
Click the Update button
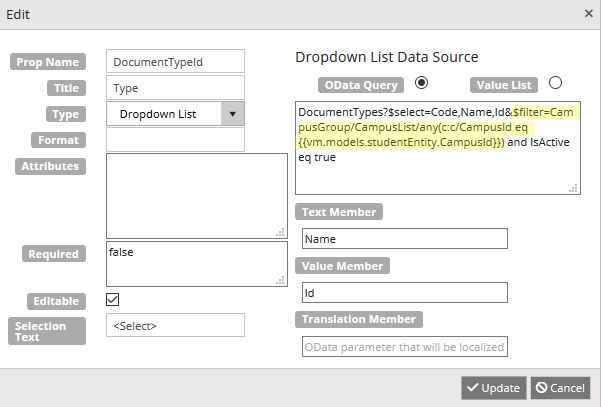click(x=494, y=388)
